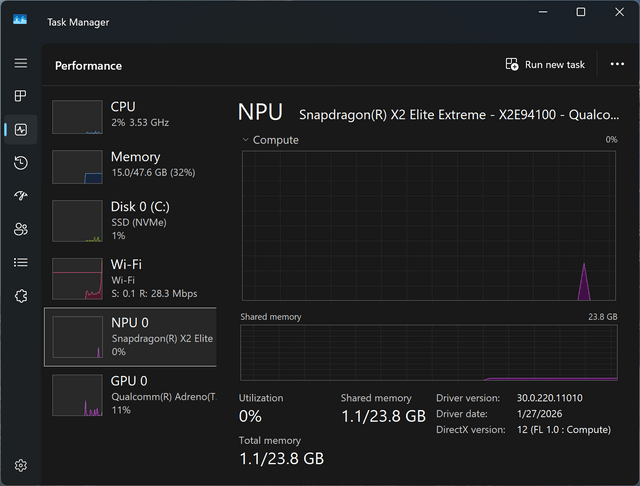Click the large NPU Compute graph
Image resolution: width=640 pixels, height=486 pixels.
coord(429,226)
